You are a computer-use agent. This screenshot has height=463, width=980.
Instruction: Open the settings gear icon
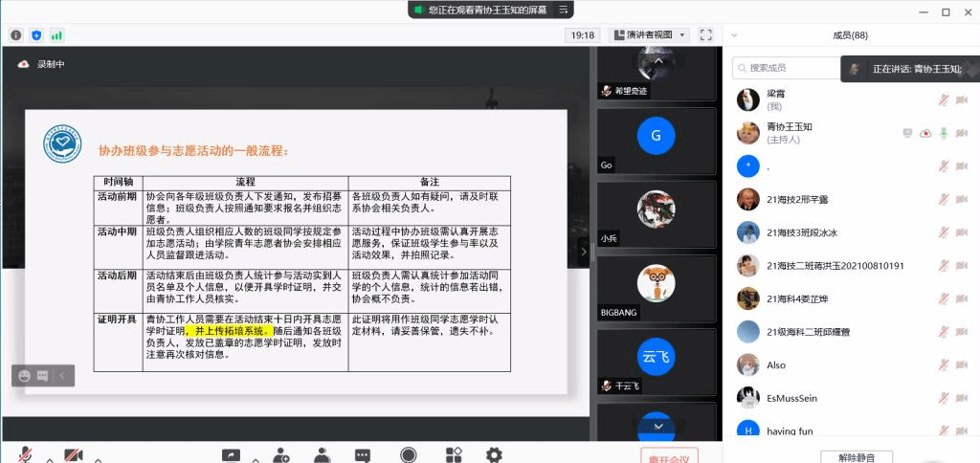494,454
